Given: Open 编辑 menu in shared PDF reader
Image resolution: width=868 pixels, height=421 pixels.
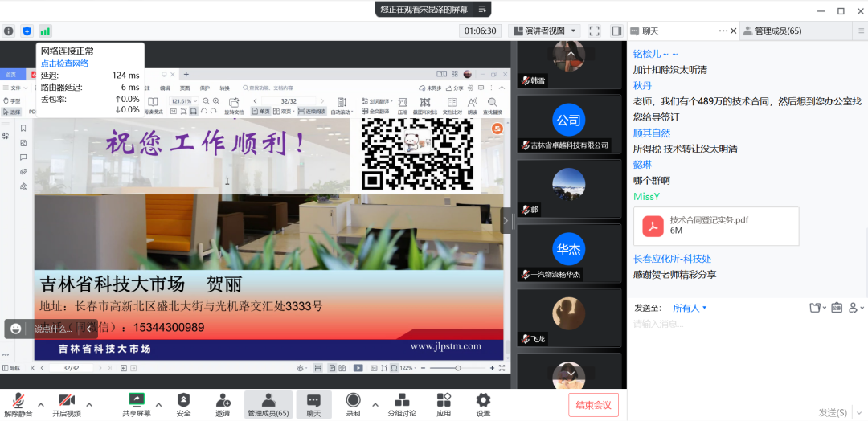Looking at the screenshot, I should 165,88.
